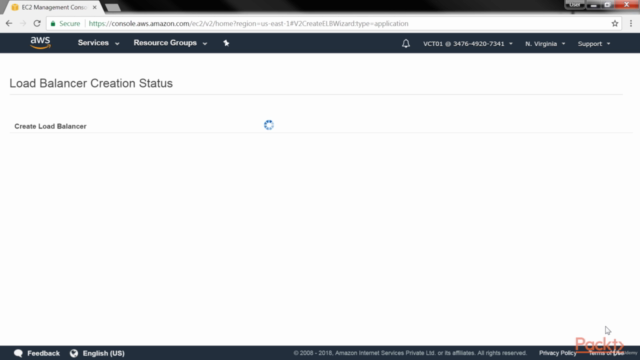The height and width of the screenshot is (360, 640).
Task: Click the browser forward arrow
Action: pyautogui.click(x=23, y=23)
